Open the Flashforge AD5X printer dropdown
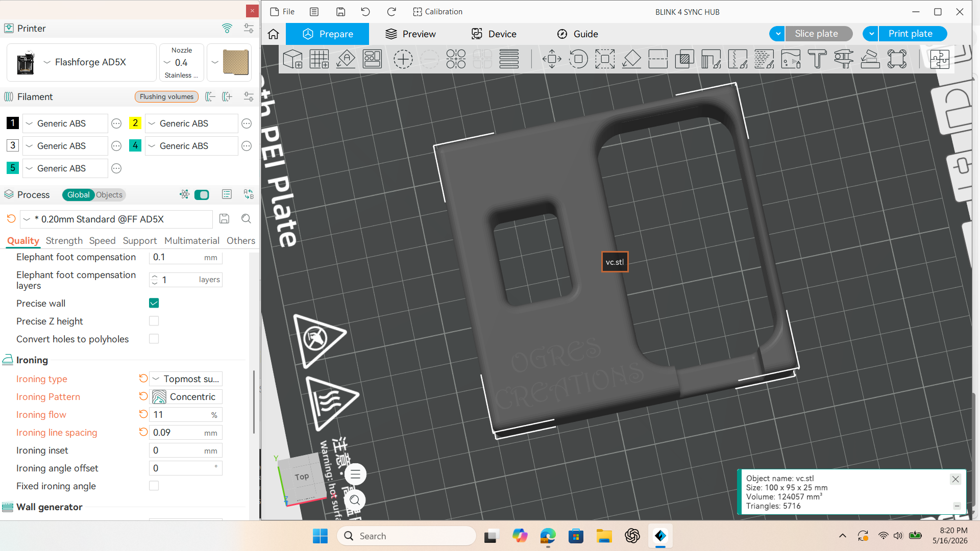 point(82,62)
